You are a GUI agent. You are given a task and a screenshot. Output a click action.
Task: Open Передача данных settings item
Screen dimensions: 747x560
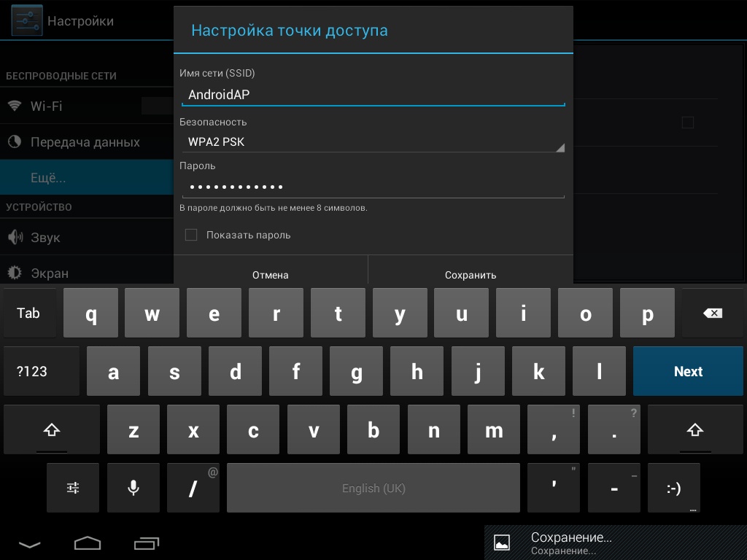coord(85,142)
